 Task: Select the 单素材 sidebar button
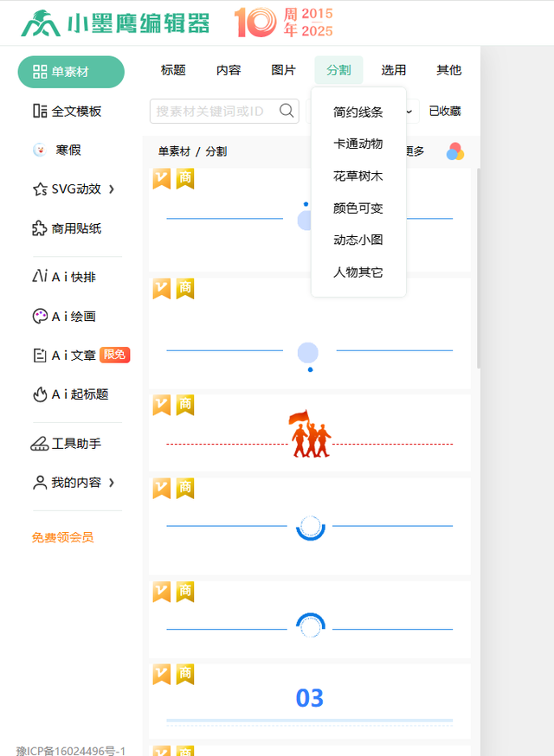click(71, 72)
